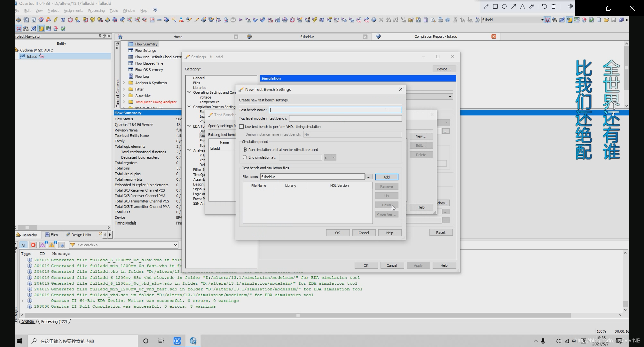
Task: Collapse Operating Settings and Conditions category
Action: point(189,92)
